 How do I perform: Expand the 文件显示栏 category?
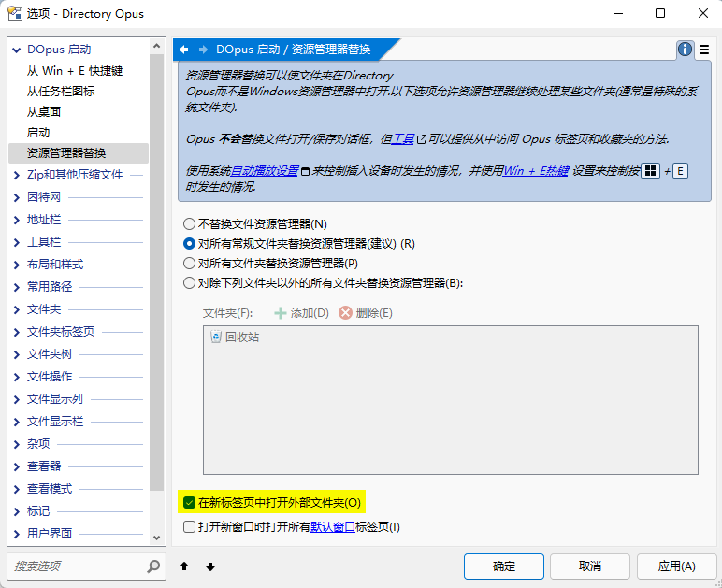coord(17,422)
